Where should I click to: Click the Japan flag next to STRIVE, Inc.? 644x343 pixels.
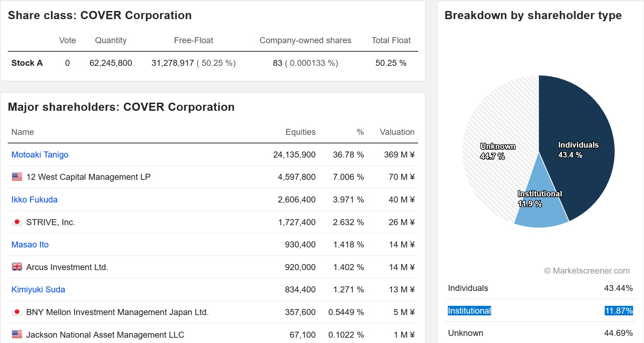17,222
